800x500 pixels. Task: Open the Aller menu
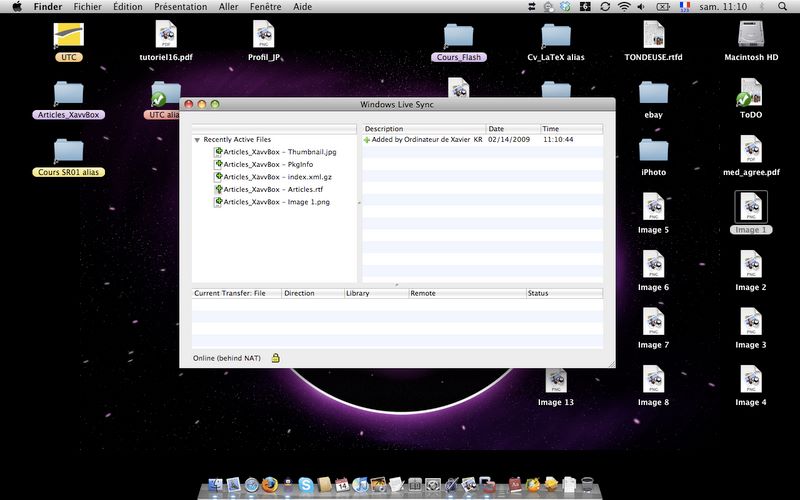[x=228, y=7]
